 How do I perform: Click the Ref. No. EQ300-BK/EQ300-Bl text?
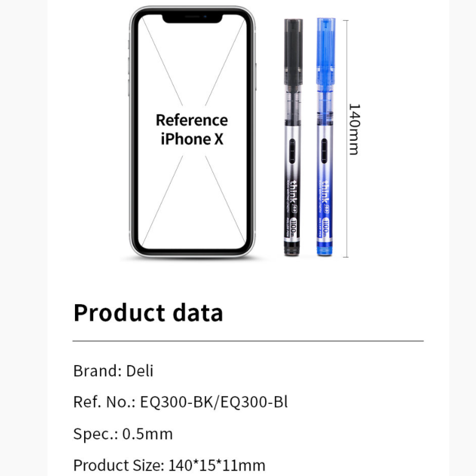click(x=180, y=402)
